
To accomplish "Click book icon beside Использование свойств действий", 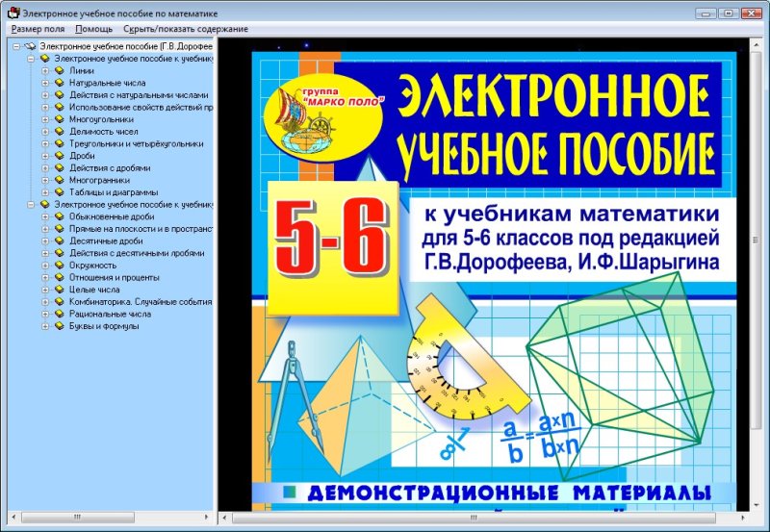I will click(x=60, y=107).
